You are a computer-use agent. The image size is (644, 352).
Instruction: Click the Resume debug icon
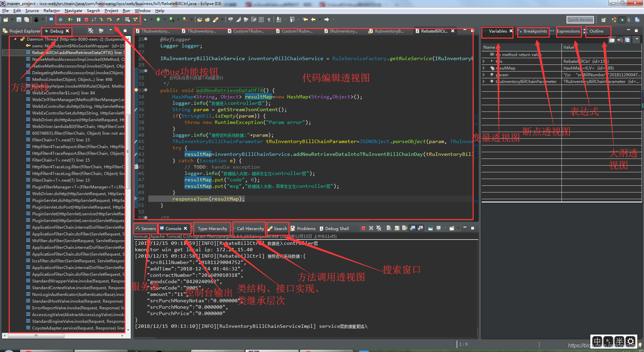tap(71, 19)
